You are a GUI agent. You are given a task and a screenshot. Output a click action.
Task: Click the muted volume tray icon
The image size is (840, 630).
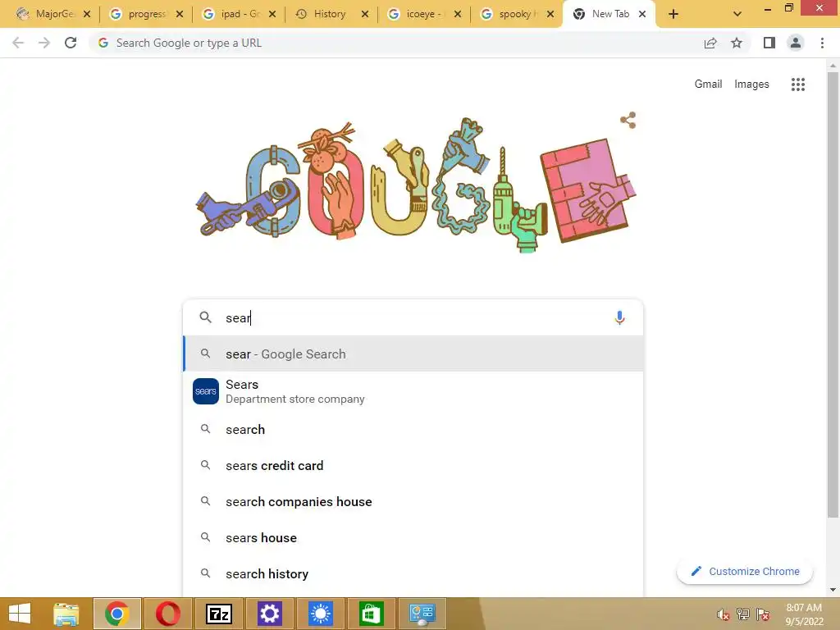[724, 614]
